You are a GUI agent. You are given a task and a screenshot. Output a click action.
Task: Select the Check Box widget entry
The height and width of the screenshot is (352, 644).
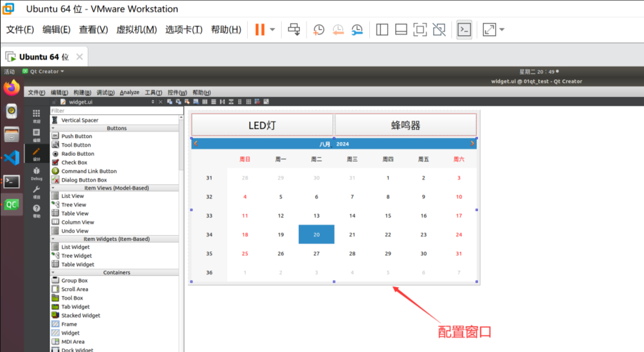click(x=74, y=163)
